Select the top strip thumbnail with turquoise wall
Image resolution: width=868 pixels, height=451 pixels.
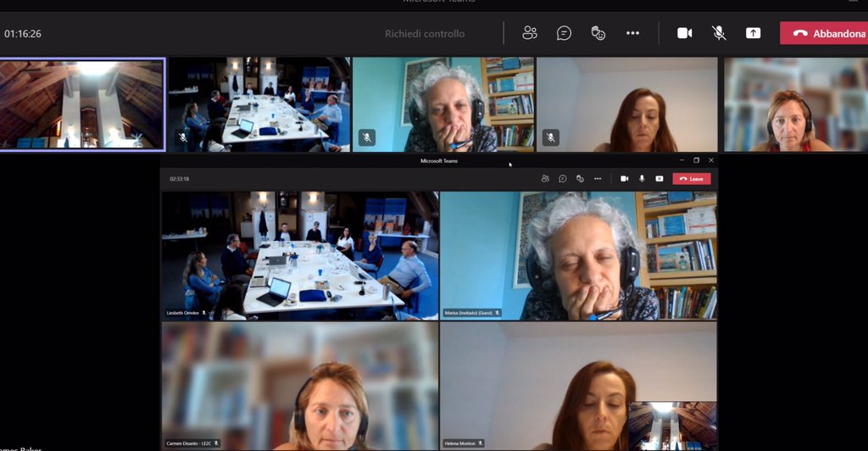point(443,104)
